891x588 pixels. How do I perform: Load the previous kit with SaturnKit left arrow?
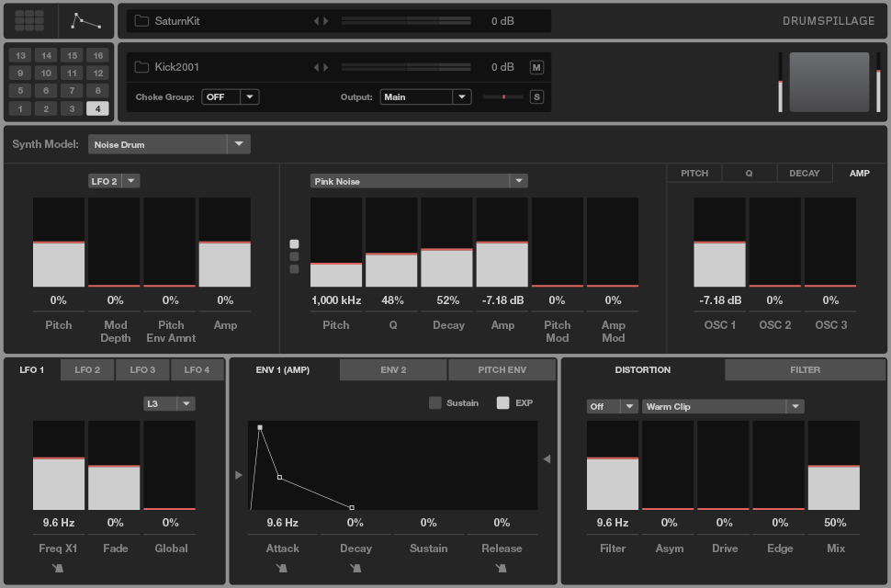click(x=317, y=21)
